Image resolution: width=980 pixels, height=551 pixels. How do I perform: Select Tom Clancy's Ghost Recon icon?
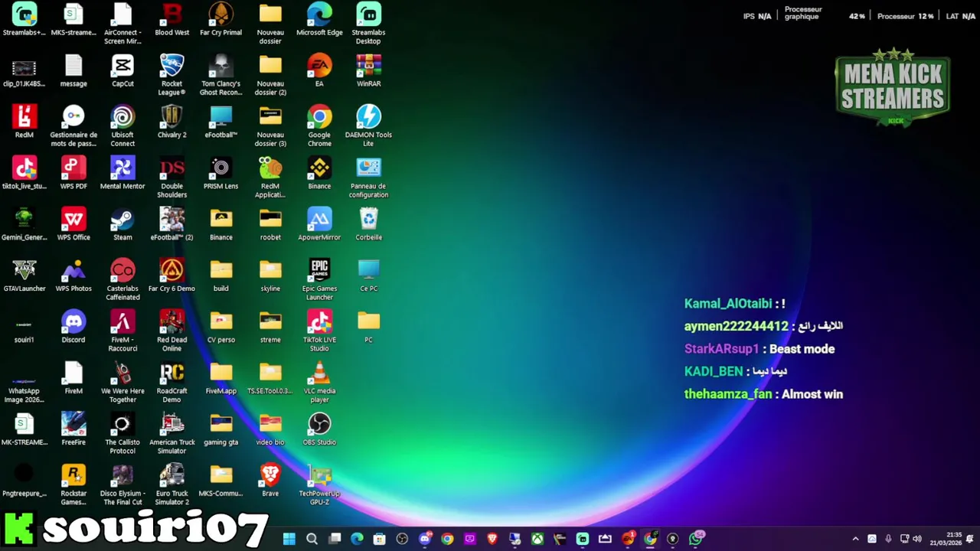click(220, 74)
